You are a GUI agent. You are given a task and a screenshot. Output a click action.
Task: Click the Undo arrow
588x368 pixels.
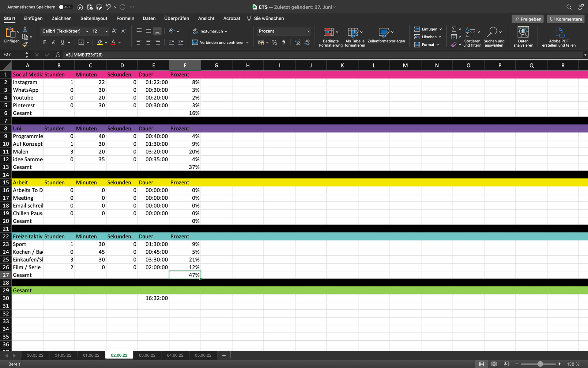pyautogui.click(x=108, y=7)
